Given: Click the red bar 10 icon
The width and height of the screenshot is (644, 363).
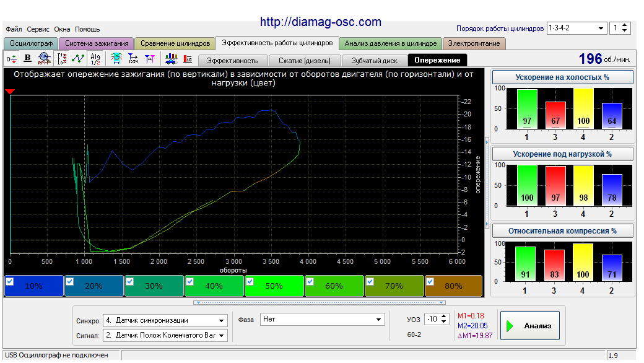Looking at the screenshot, I should [x=188, y=59].
